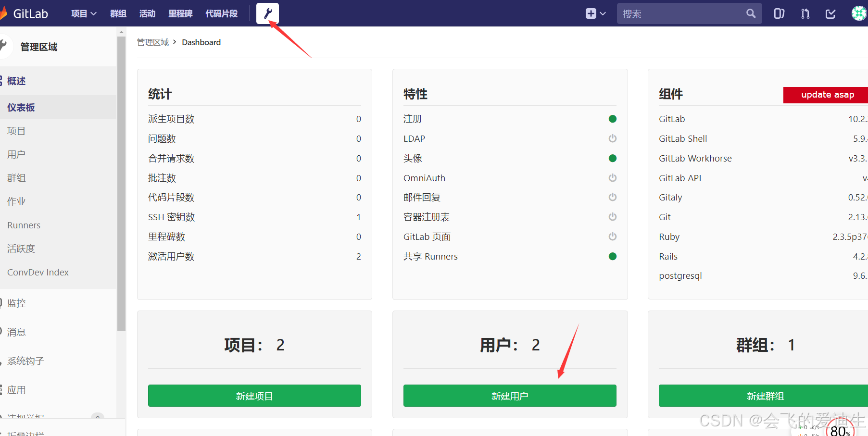Click the GitLab logo
Viewport: 868px width, 436px height.
24,13
